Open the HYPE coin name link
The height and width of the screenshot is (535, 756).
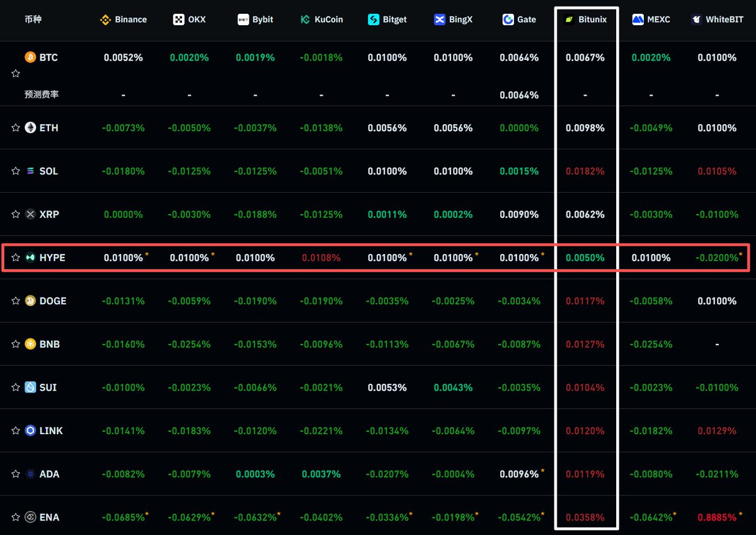pyautogui.click(x=52, y=258)
